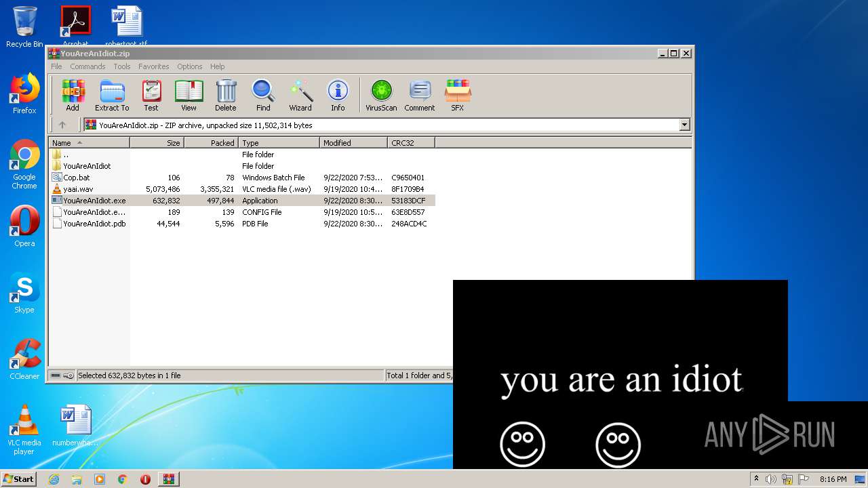This screenshot has width=868, height=488.
Task: Open Internet Explorer in taskbar
Action: pos(54,479)
